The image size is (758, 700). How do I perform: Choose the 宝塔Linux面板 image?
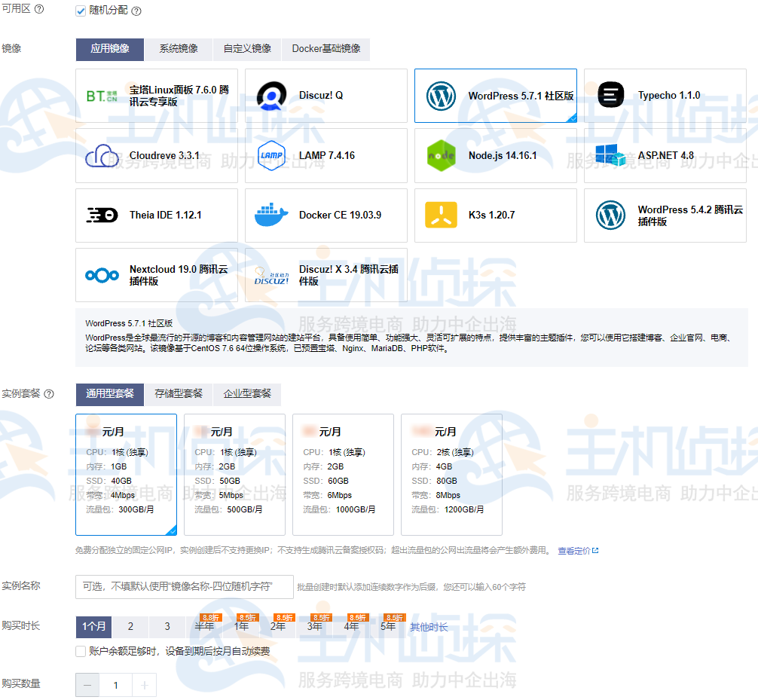click(x=156, y=95)
